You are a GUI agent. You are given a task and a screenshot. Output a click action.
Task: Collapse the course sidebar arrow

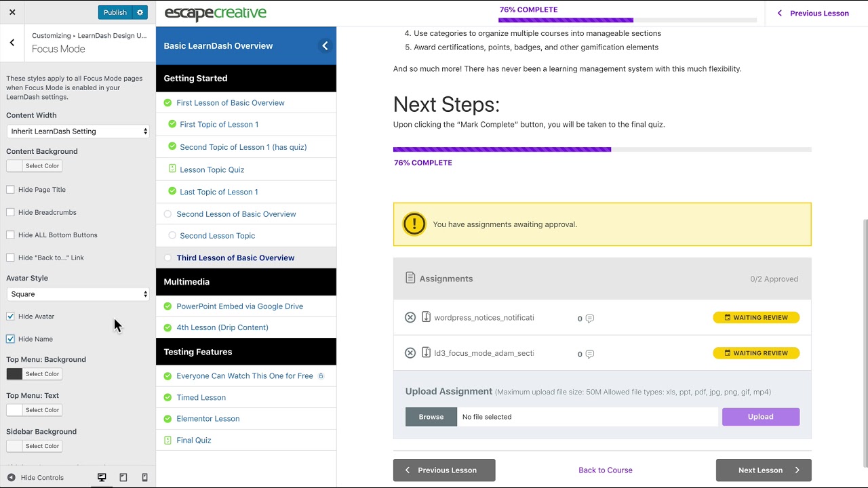click(x=325, y=46)
